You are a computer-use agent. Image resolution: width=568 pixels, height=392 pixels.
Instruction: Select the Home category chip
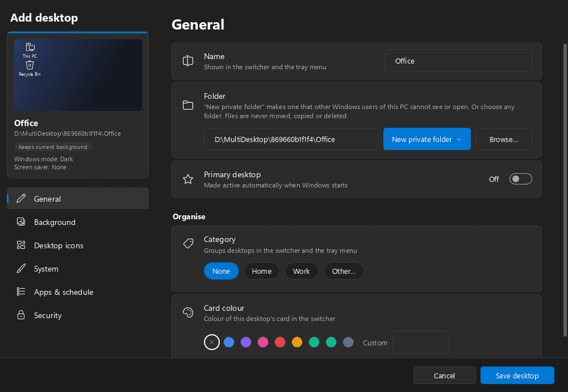261,271
